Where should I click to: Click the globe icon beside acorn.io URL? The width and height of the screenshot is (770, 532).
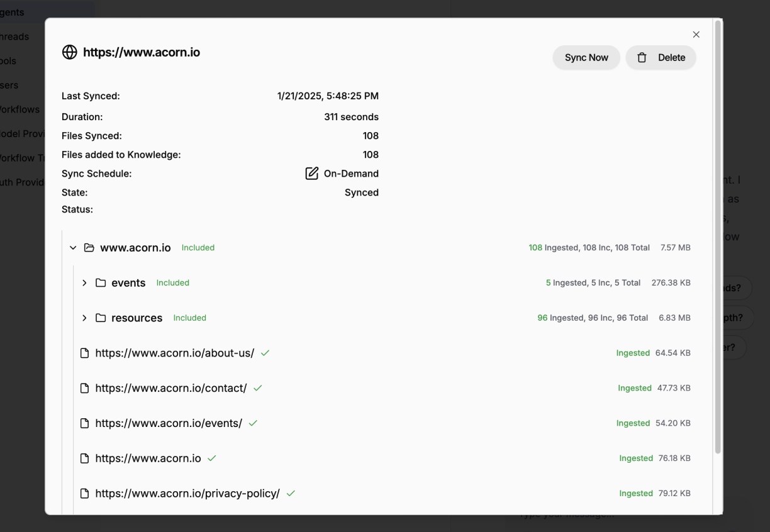click(x=69, y=52)
